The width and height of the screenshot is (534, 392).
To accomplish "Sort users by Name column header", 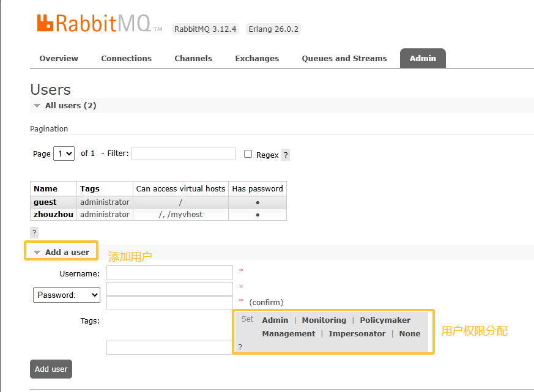I will [46, 189].
